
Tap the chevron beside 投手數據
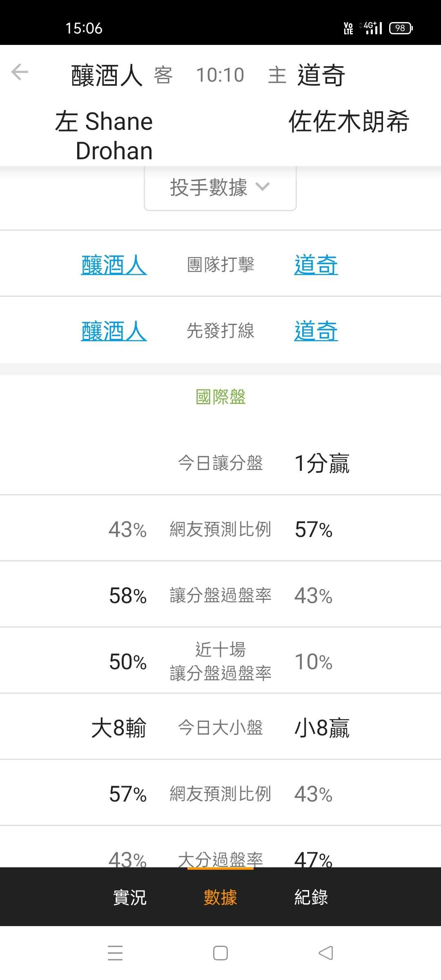pyautogui.click(x=262, y=187)
